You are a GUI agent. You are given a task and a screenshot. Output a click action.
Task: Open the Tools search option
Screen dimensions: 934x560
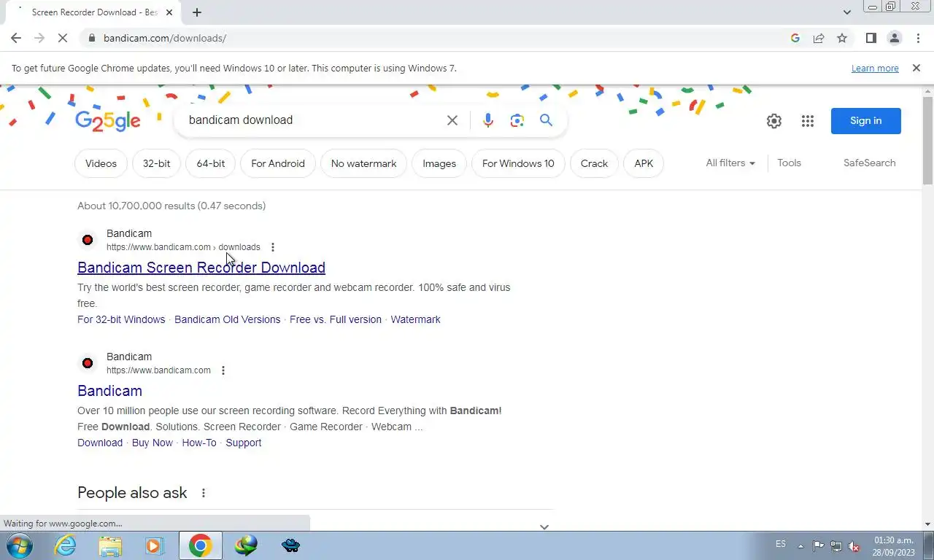click(789, 163)
